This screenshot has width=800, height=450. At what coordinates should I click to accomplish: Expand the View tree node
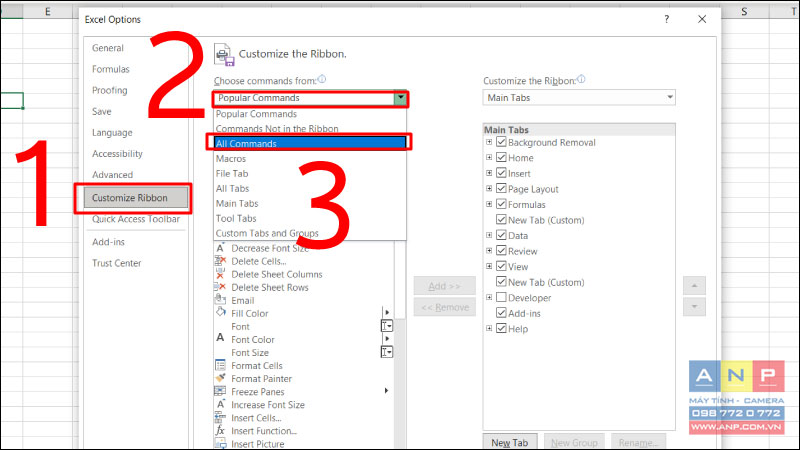click(489, 266)
